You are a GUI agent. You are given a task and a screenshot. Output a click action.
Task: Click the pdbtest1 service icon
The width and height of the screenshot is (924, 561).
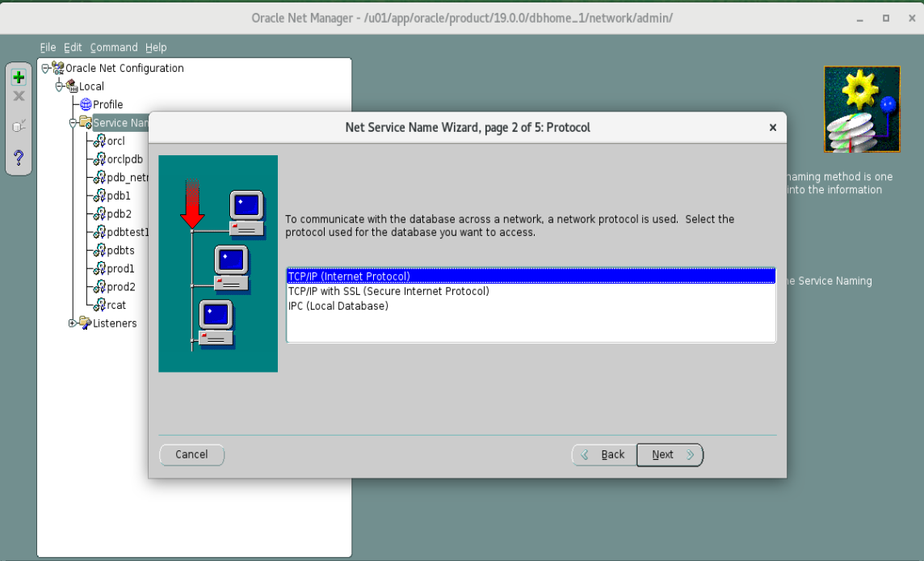pos(99,233)
